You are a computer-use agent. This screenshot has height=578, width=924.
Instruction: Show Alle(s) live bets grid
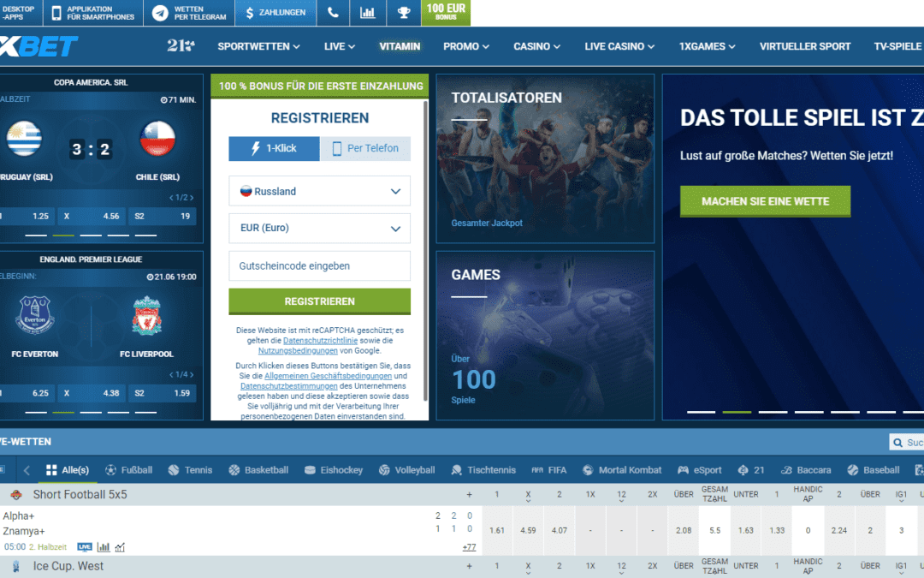point(68,470)
